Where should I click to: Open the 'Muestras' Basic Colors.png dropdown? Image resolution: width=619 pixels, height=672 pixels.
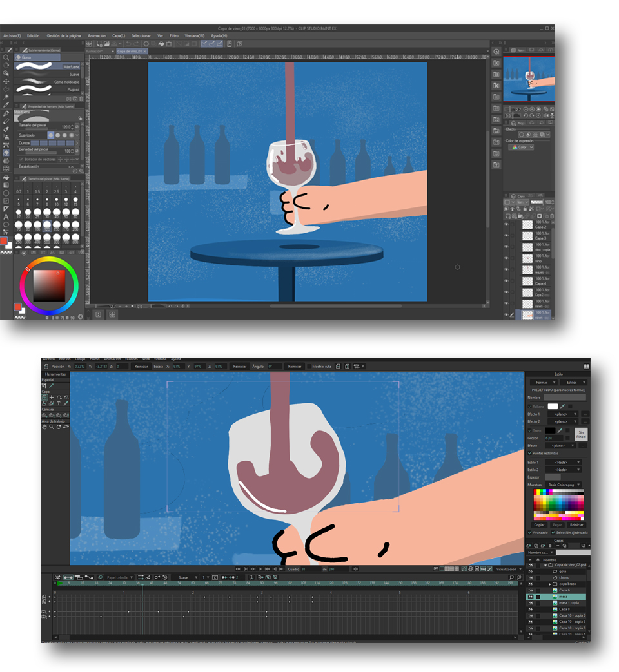pos(564,485)
